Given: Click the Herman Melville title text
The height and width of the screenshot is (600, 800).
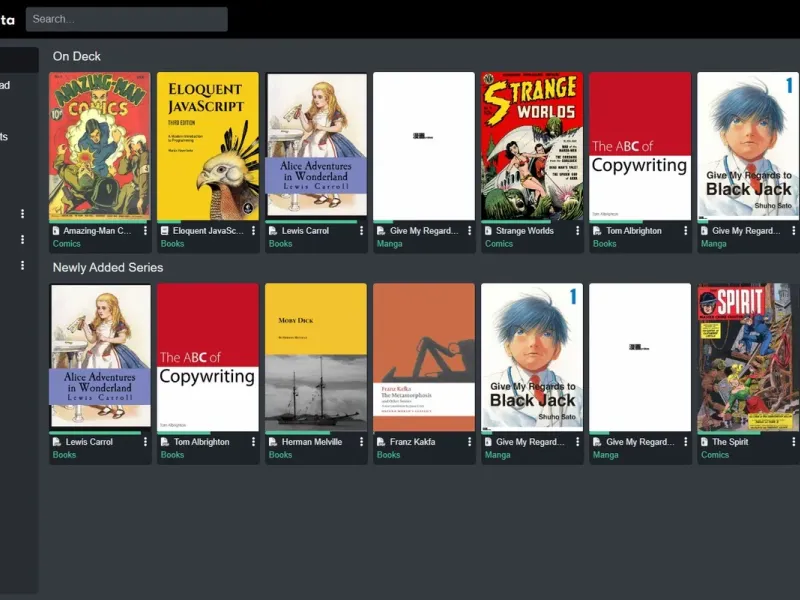Looking at the screenshot, I should pyautogui.click(x=312, y=442).
